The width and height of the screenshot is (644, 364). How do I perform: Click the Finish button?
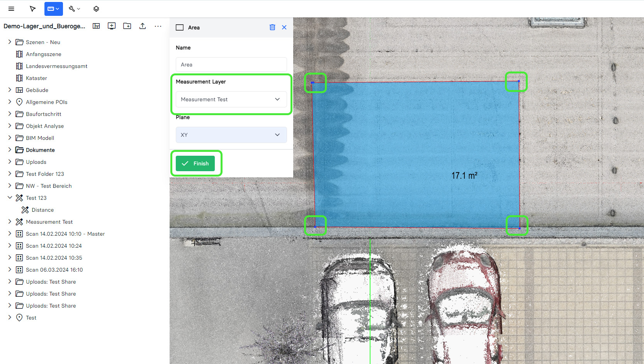click(195, 163)
